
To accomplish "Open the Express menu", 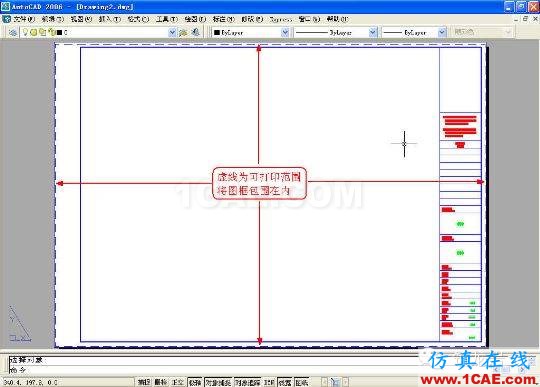I will (281, 19).
